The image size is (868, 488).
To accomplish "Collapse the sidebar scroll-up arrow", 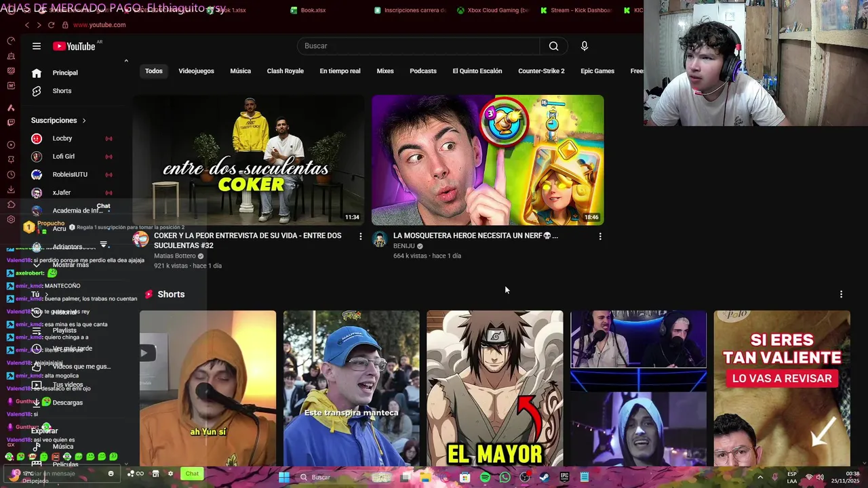I will tap(126, 61).
